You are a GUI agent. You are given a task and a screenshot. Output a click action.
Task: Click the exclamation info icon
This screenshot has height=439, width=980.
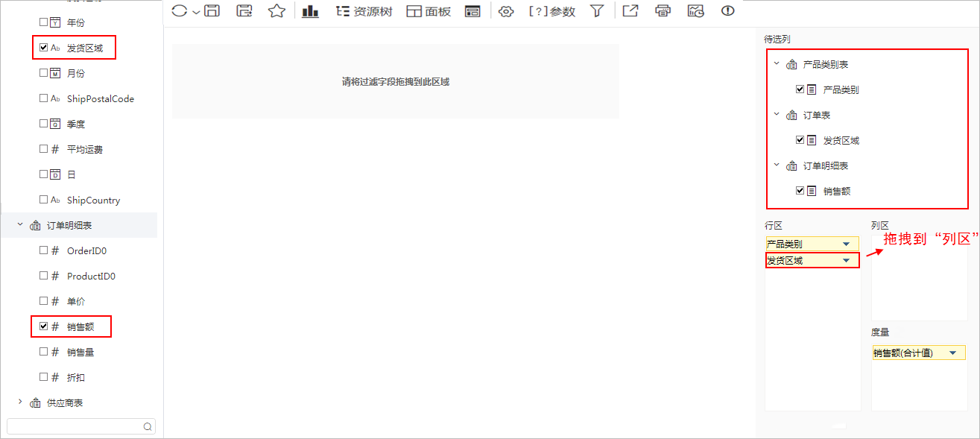click(x=728, y=10)
